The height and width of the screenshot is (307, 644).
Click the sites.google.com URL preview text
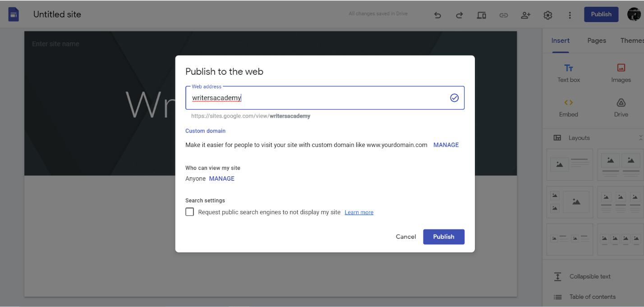[x=251, y=116]
